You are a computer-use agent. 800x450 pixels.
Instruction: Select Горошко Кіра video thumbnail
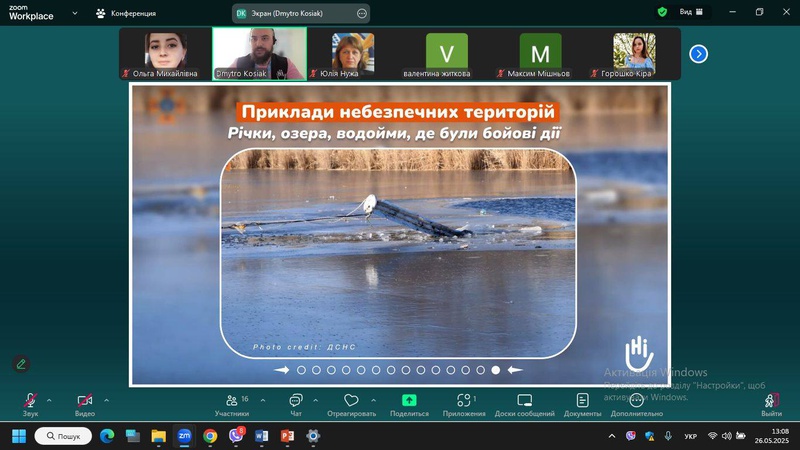click(x=634, y=54)
